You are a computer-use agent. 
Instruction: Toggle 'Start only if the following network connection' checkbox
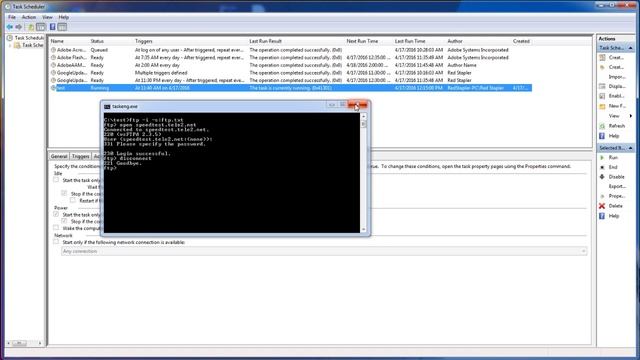click(x=56, y=242)
